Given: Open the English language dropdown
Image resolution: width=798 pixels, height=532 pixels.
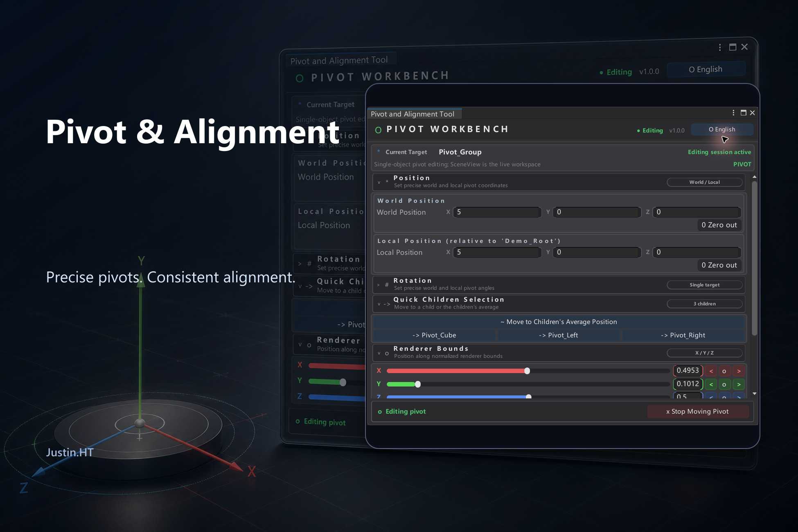Looking at the screenshot, I should [x=722, y=129].
